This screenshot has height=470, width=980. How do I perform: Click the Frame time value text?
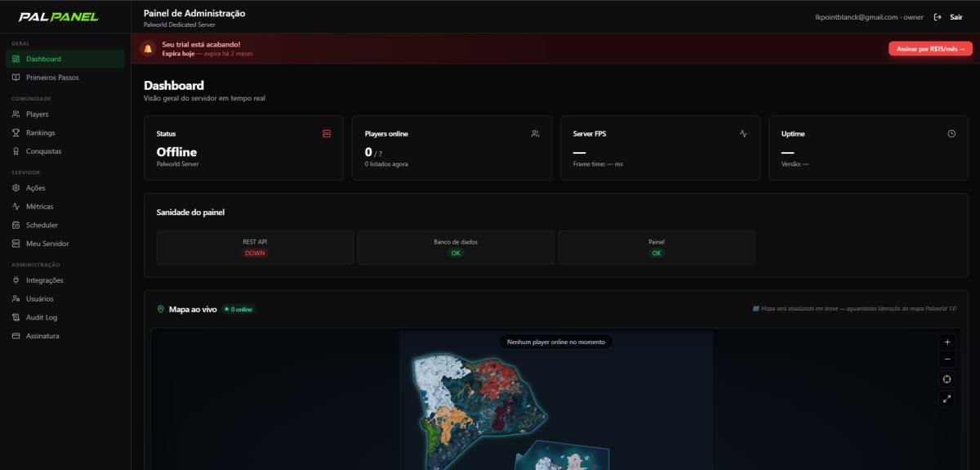(598, 164)
